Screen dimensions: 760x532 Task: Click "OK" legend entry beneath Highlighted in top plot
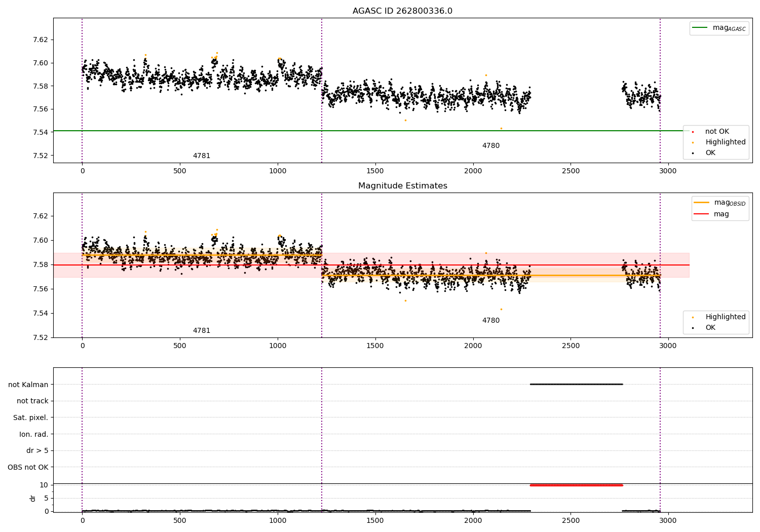[x=704, y=153]
